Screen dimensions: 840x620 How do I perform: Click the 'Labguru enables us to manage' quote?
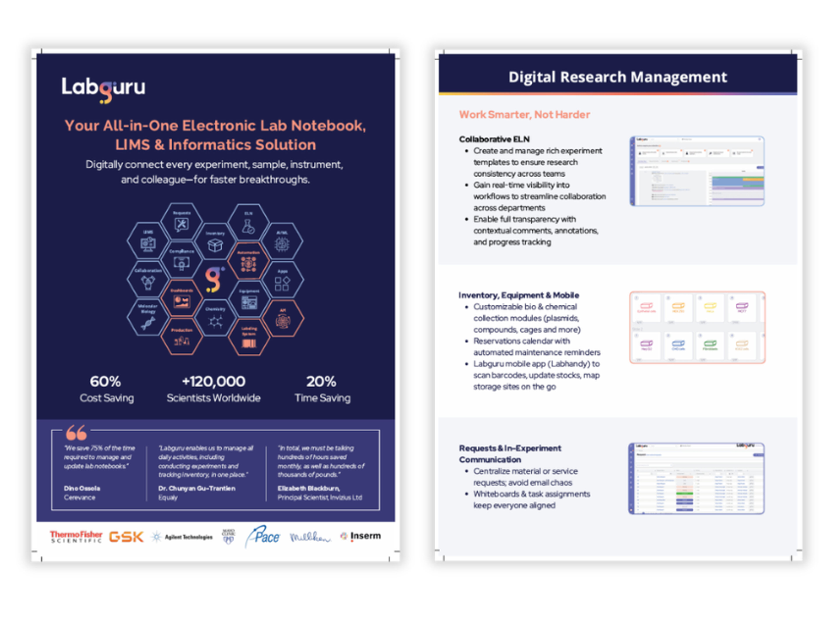pyautogui.click(x=206, y=462)
